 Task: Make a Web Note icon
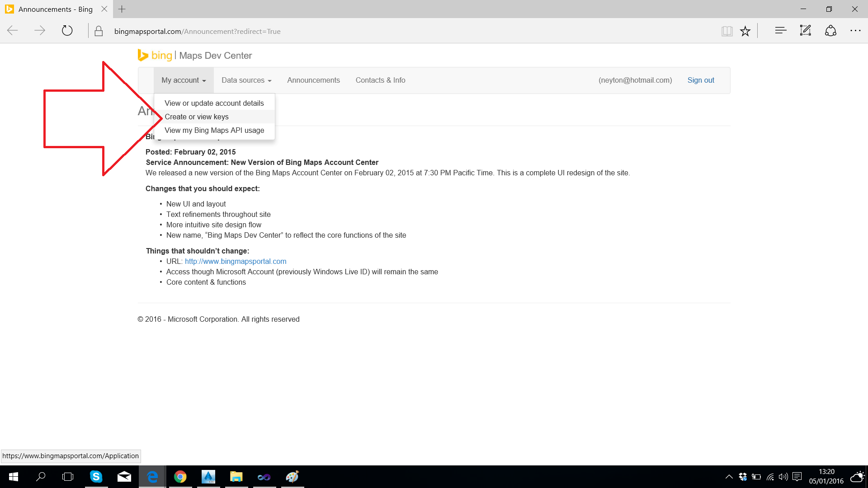[806, 31]
